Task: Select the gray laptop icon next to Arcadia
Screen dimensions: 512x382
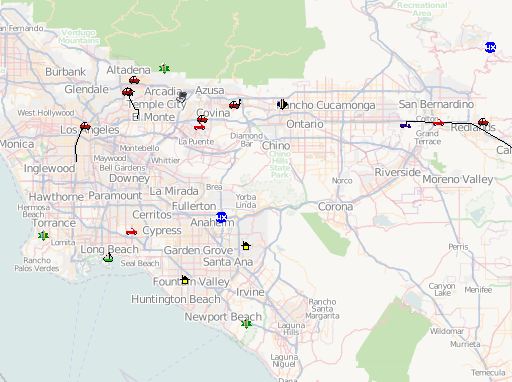Action: click(x=182, y=96)
